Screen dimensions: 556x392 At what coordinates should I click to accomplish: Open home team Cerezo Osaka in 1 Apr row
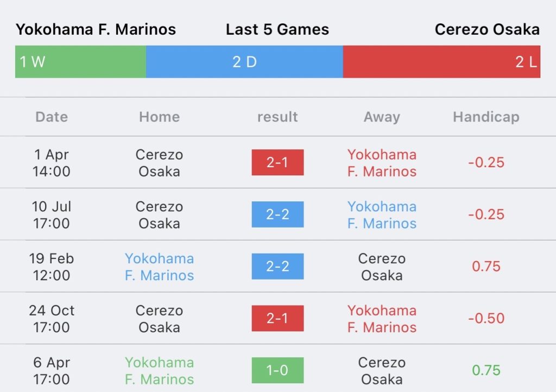[159, 163]
